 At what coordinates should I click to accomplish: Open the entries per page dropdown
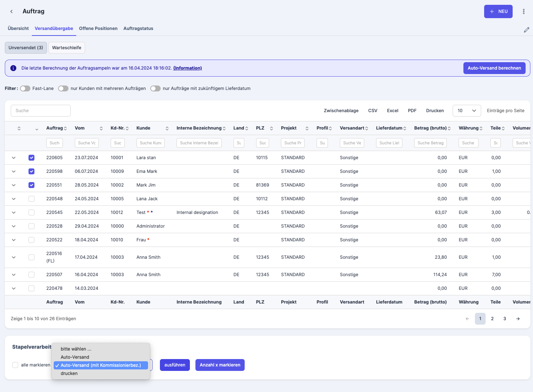[467, 111]
